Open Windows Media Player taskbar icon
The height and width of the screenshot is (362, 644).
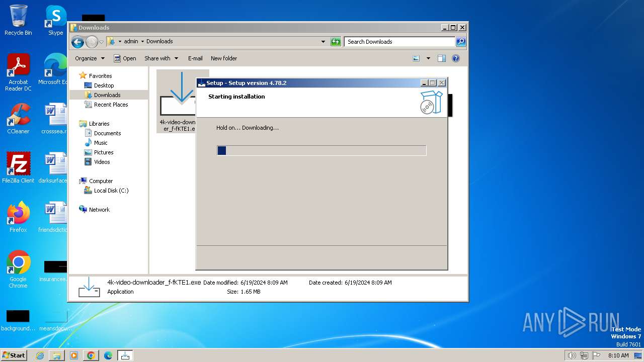point(74,355)
